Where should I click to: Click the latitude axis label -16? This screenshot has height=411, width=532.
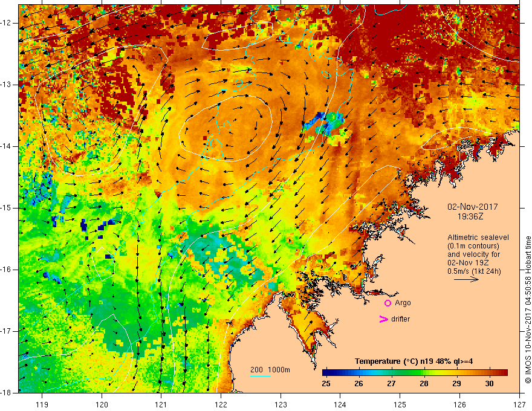[x=6, y=270]
